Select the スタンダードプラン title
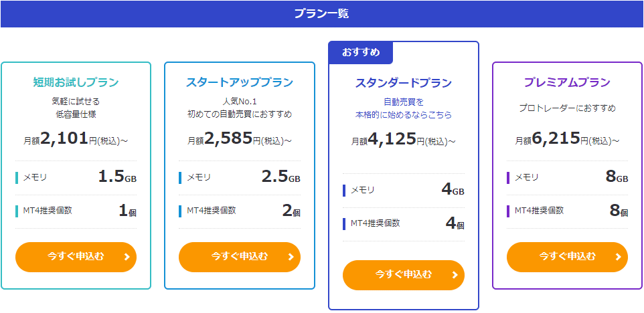 coord(403,84)
